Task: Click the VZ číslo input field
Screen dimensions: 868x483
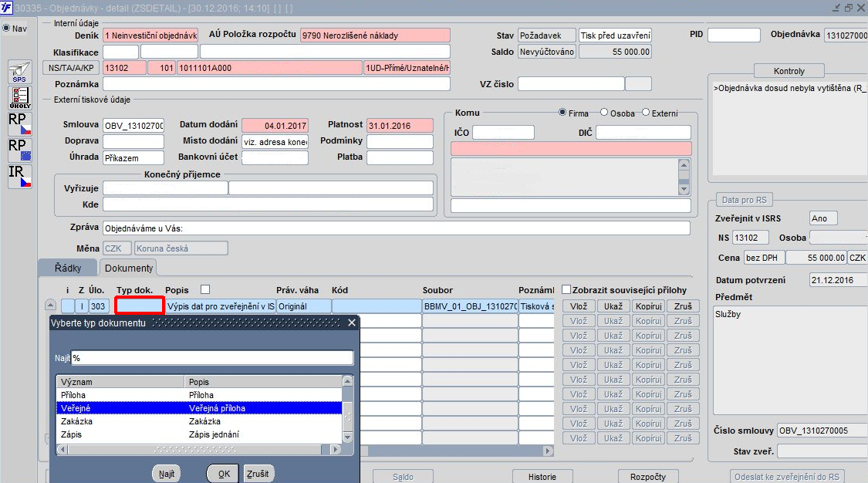Action: [571, 84]
